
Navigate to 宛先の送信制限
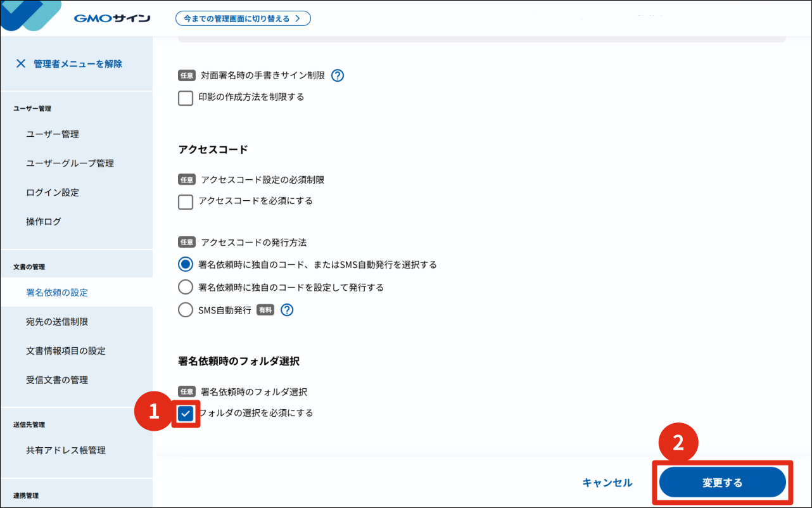click(x=57, y=322)
